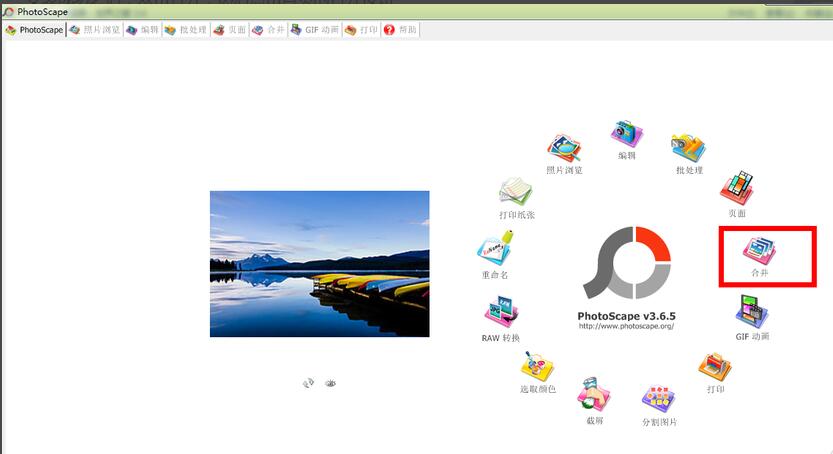833x454 pixels.
Task: Switch to the 批处理 tab
Action: [x=185, y=30]
